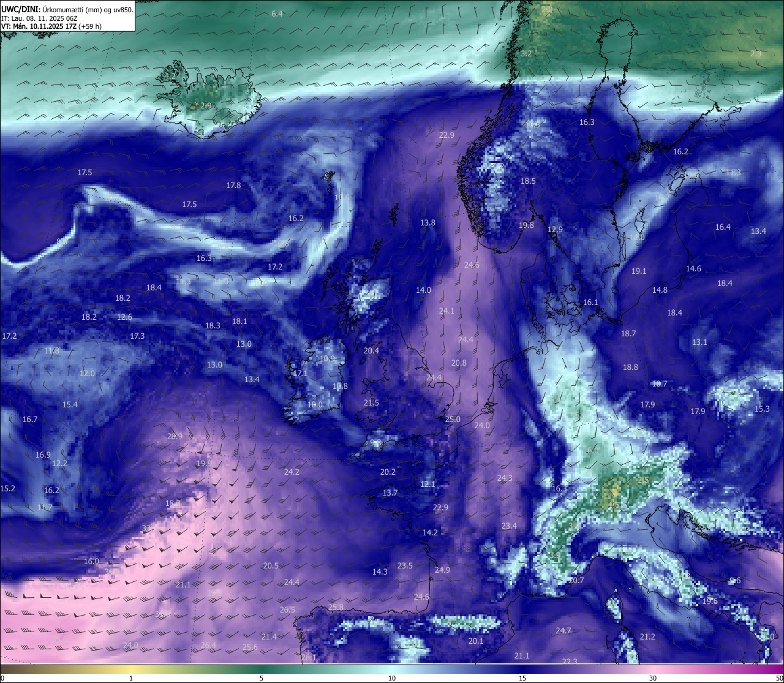Click the colorbar tick label "10"

(x=392, y=678)
